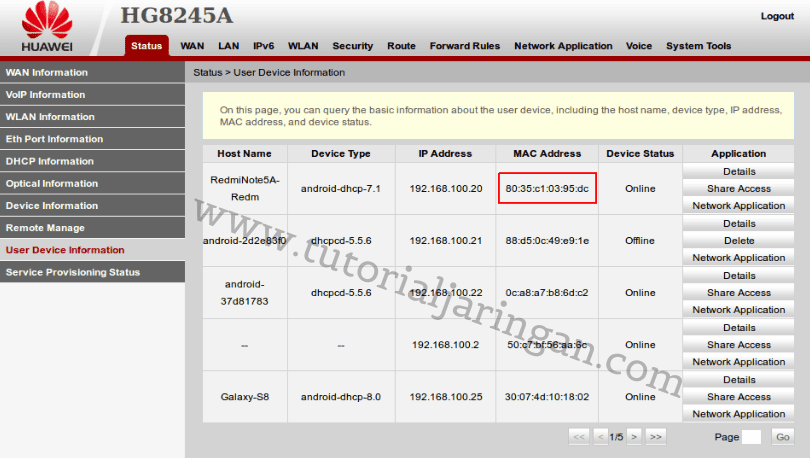Screen dimensions: 810x458
Task: Open the WAN tab
Action: pyautogui.click(x=192, y=45)
